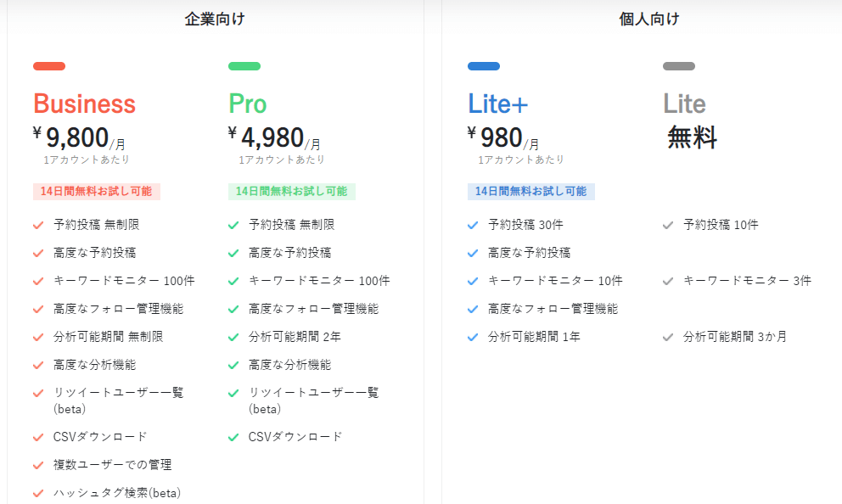Click the red checkmark beside ハッシュタグ検索(beta)

[x=38, y=493]
